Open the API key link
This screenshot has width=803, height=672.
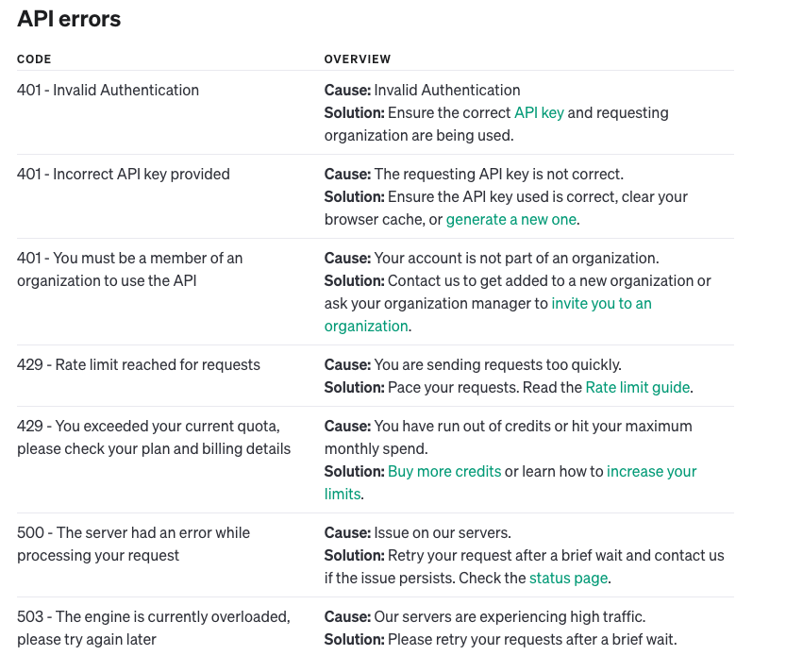point(539,112)
